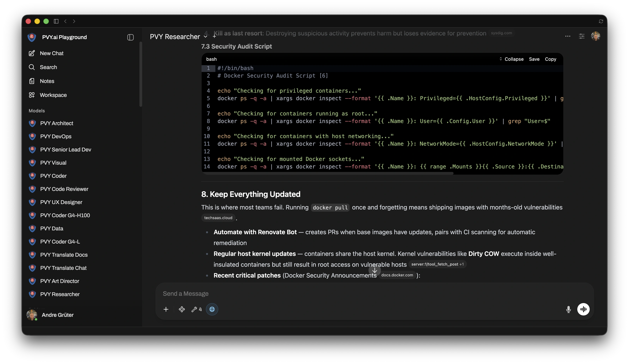
Task: Click the sidebar vertical scrollbar
Action: point(141,74)
